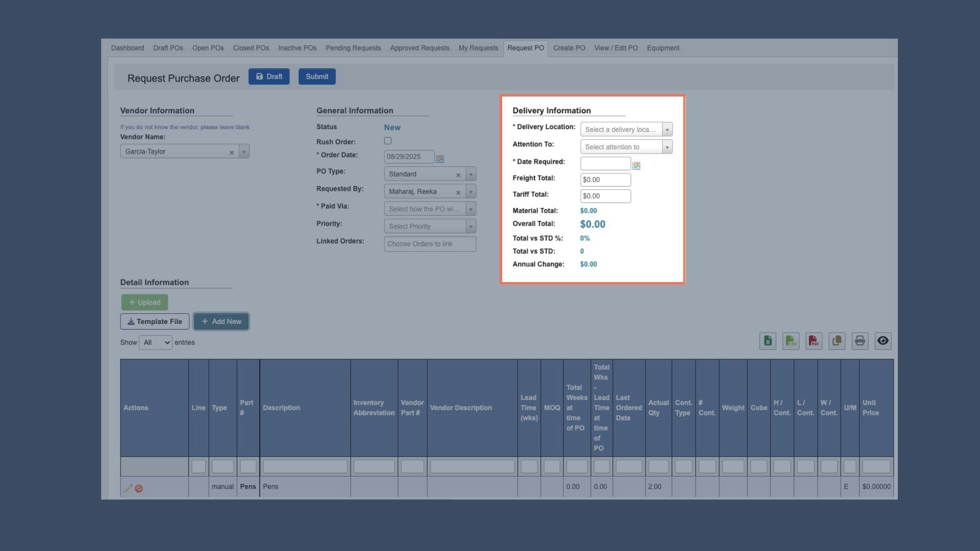Click the Freight Total input field
Viewport: 980px width, 551px height.
pyautogui.click(x=605, y=180)
